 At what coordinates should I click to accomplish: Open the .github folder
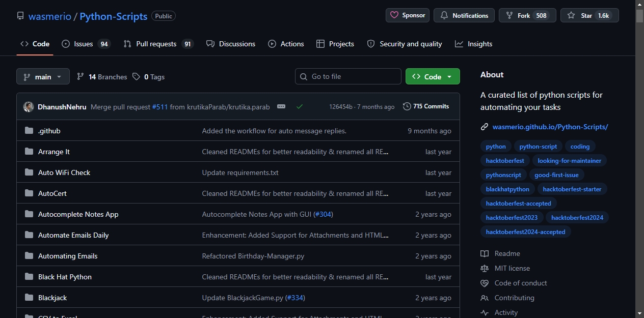[49, 131]
